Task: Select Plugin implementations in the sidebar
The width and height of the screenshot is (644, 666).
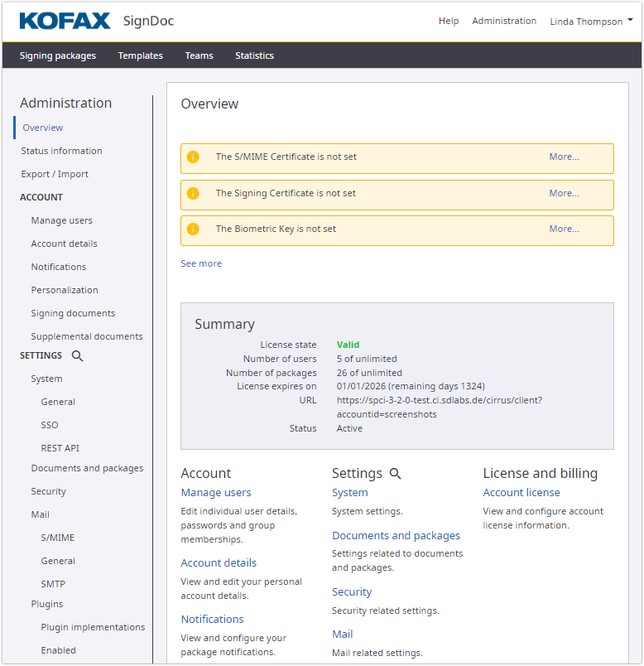Action: click(93, 627)
